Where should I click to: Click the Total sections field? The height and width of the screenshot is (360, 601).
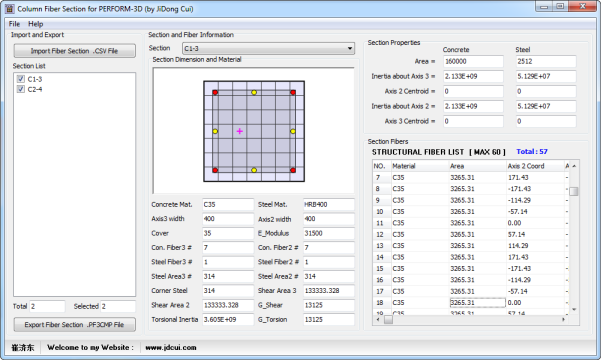(x=47, y=306)
